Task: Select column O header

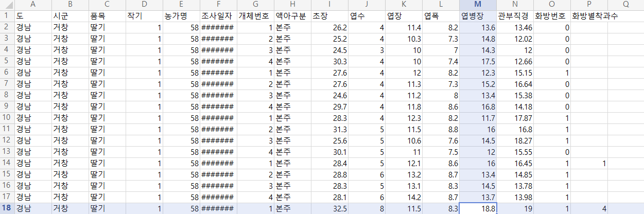Action: point(552,5)
